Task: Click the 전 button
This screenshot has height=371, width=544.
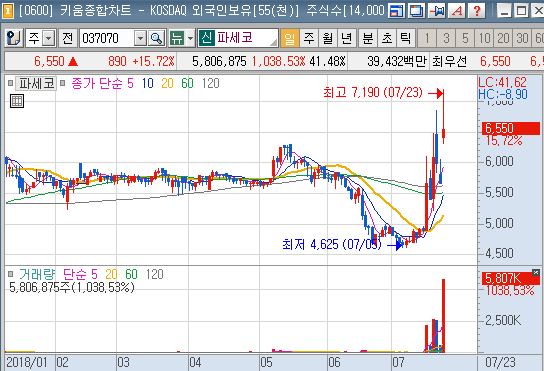Action: [68, 38]
